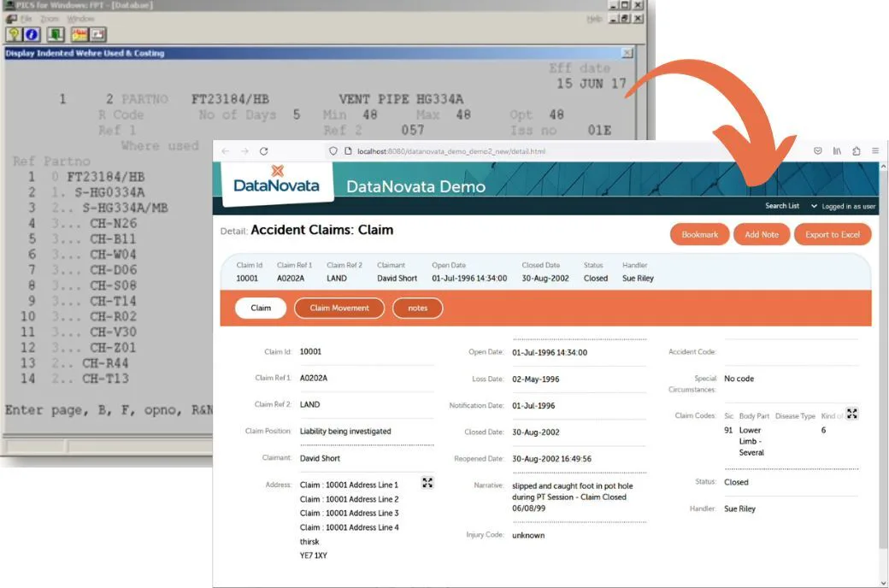Image resolution: width=889 pixels, height=588 pixels.
Task: Click the blue info icon in PICS toolbar
Action: click(31, 34)
